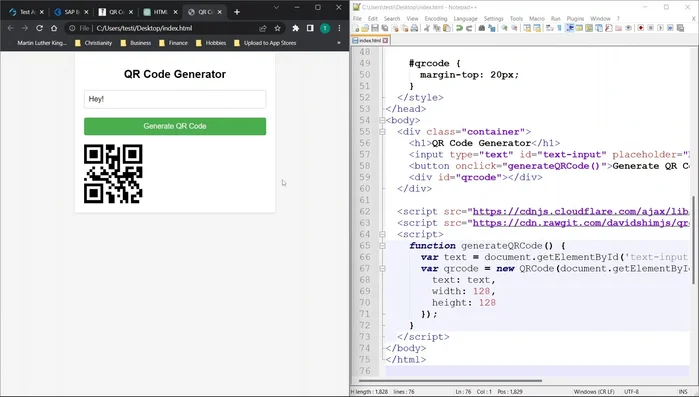Click the generated QR code image
This screenshot has width=699, height=397.
point(113,174)
